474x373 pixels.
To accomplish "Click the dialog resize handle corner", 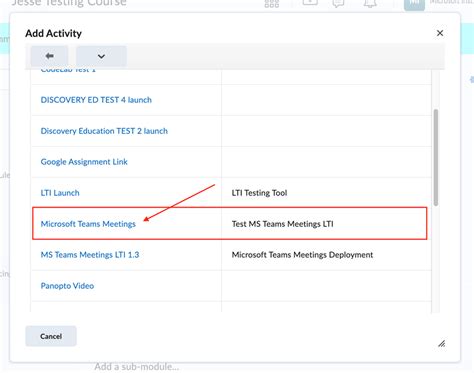I will coord(441,344).
